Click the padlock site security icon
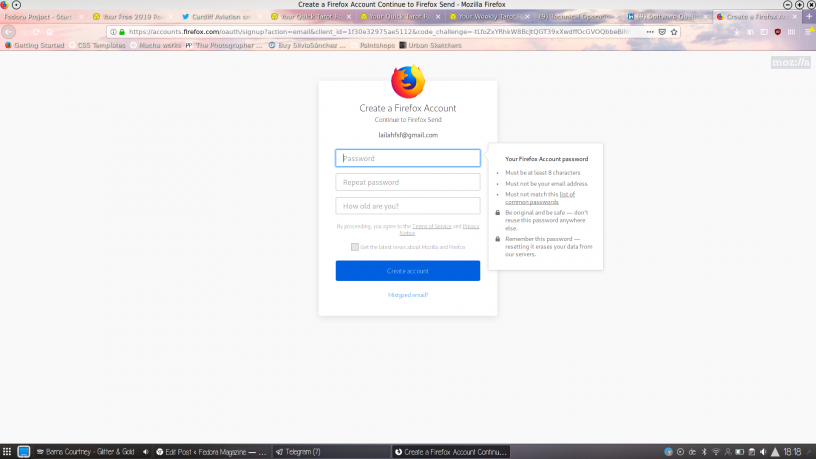The image size is (816, 459). (x=122, y=31)
